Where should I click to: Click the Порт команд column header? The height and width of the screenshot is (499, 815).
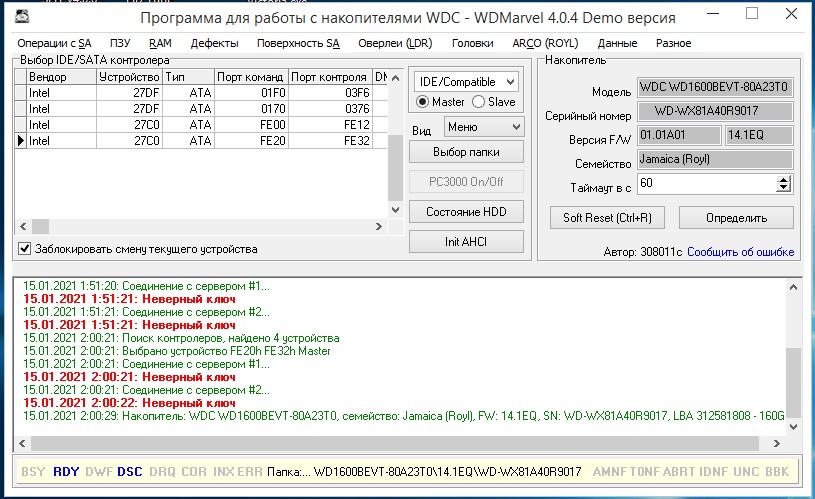pos(252,77)
